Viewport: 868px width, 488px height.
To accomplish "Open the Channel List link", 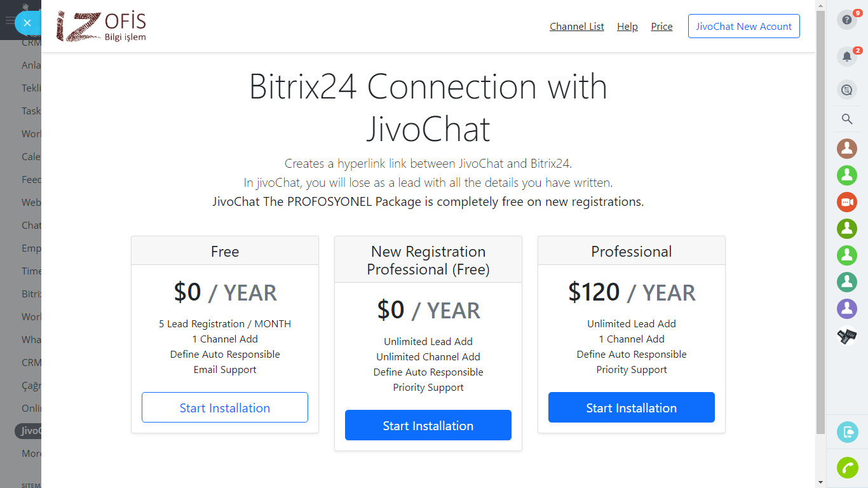I will click(576, 27).
